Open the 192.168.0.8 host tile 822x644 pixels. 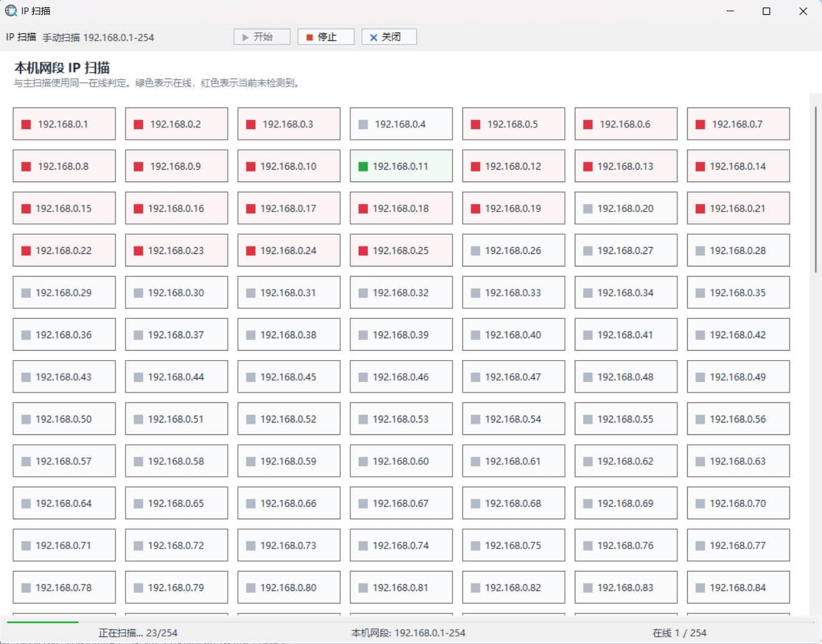point(64,166)
